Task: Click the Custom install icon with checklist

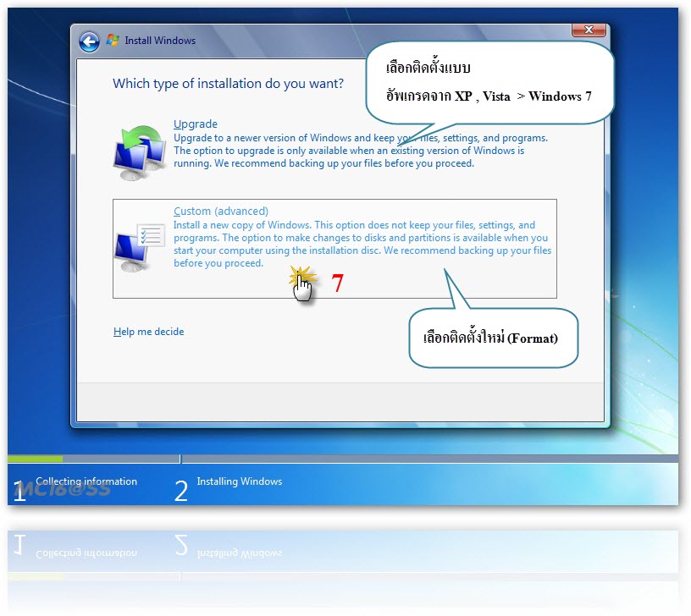Action: (x=139, y=247)
